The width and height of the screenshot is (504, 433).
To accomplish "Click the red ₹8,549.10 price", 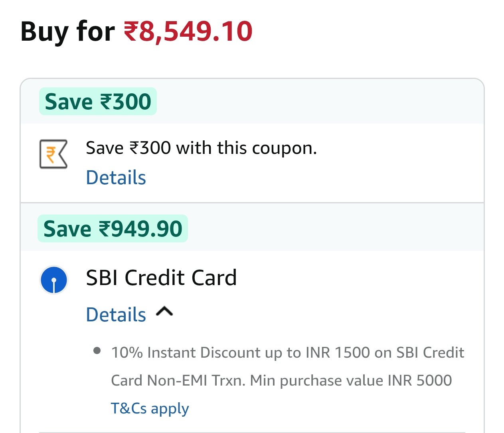I will point(188,31).
